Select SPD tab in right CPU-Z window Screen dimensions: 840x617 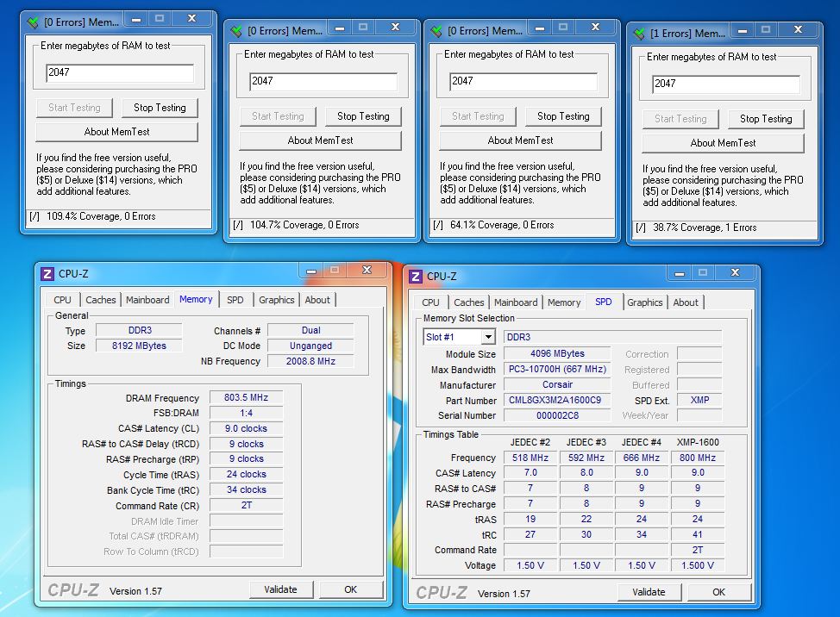603,302
